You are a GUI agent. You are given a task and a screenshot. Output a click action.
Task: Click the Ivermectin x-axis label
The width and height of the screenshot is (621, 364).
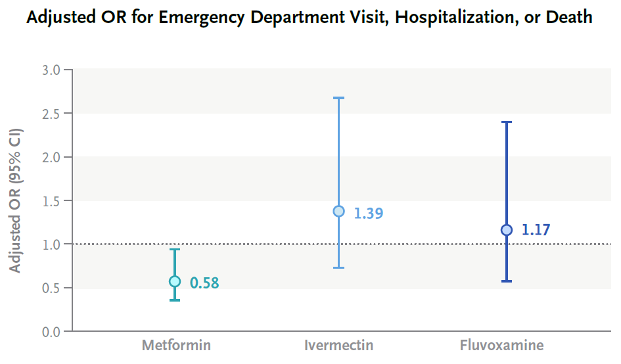point(338,345)
